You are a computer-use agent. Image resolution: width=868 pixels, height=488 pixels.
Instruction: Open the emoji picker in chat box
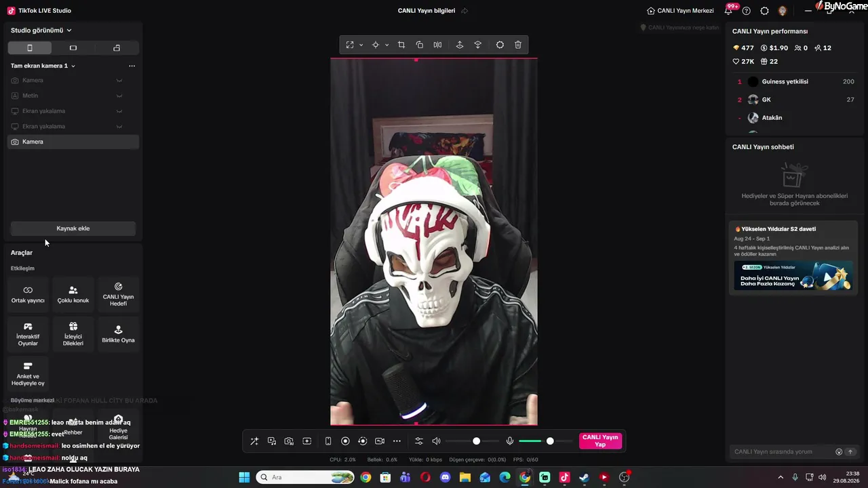839,452
